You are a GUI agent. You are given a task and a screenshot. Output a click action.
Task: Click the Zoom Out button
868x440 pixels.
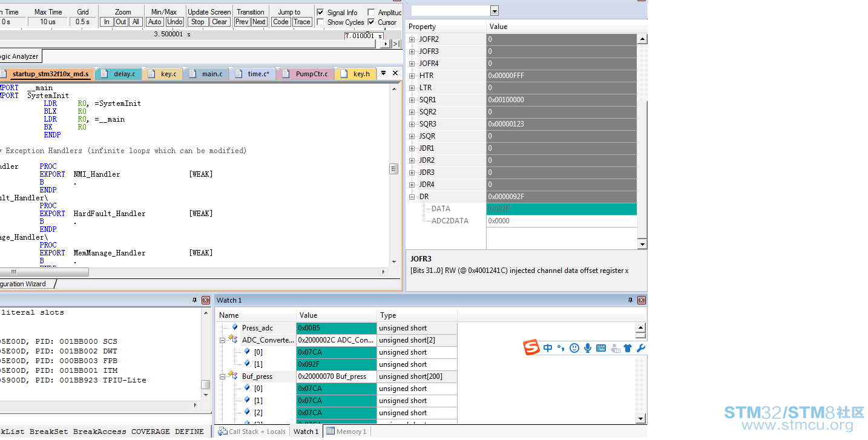click(121, 22)
